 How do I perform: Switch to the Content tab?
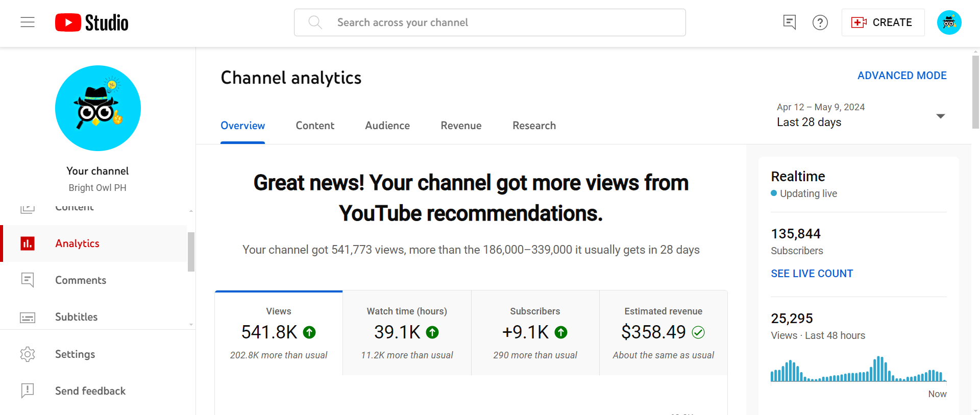[315, 126]
